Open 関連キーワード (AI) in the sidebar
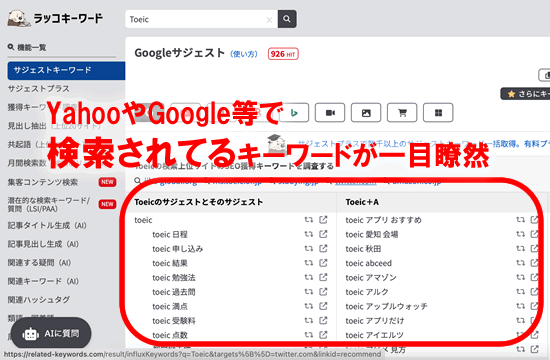550x360 pixels. tap(43, 281)
